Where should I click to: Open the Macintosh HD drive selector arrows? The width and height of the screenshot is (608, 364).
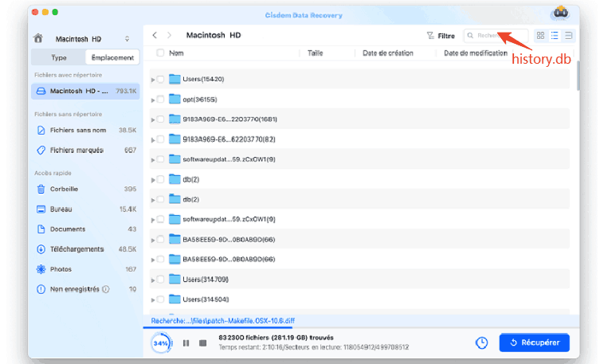tap(127, 39)
